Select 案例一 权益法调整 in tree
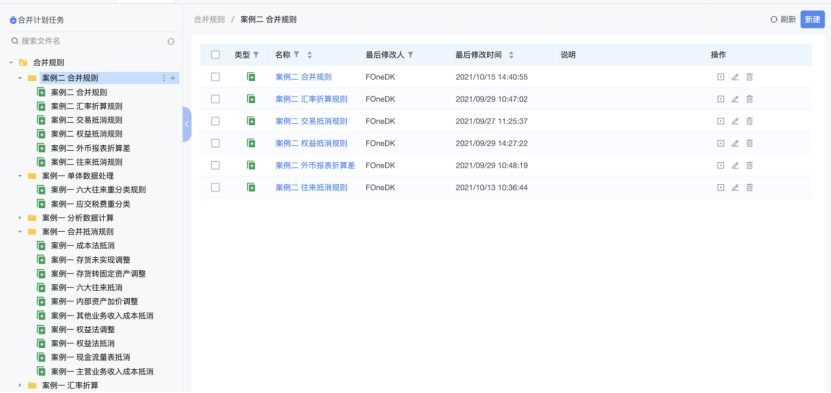831x393 pixels. click(x=83, y=329)
